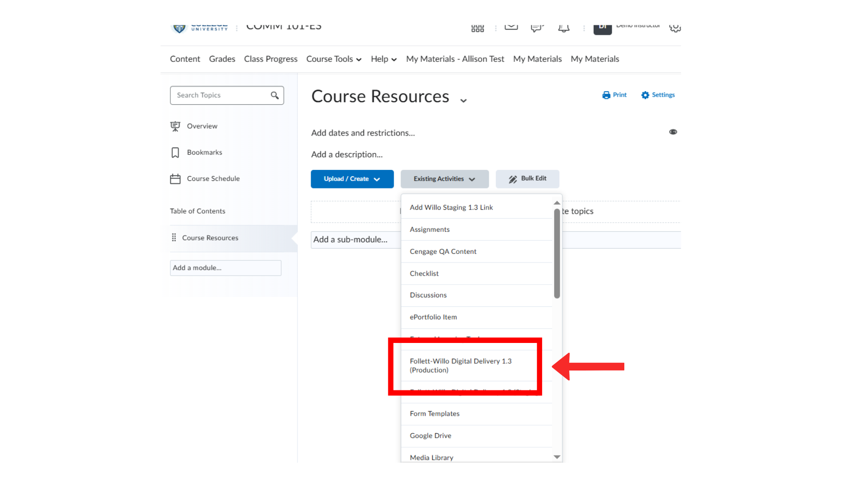
Task: Select Cengage QA Content entry
Action: (x=476, y=252)
